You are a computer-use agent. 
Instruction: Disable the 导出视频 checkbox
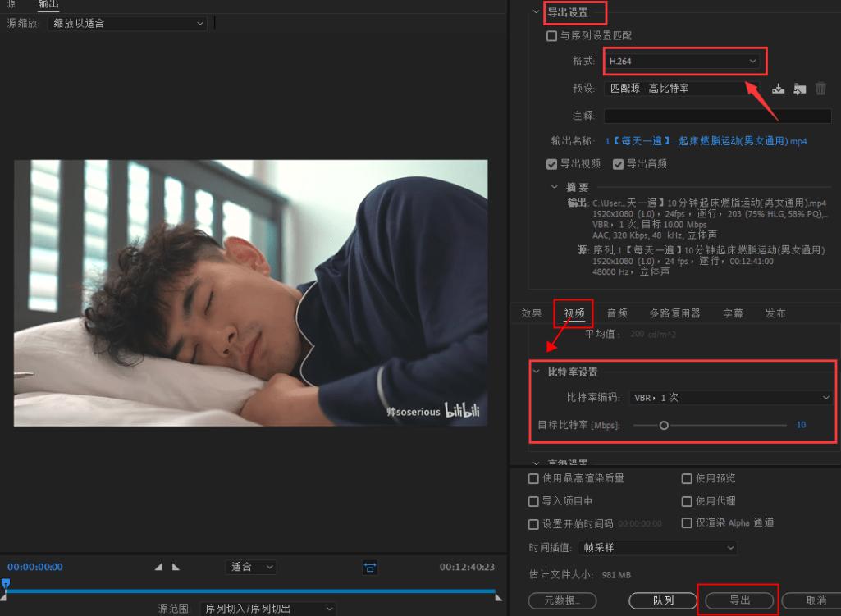pyautogui.click(x=552, y=164)
